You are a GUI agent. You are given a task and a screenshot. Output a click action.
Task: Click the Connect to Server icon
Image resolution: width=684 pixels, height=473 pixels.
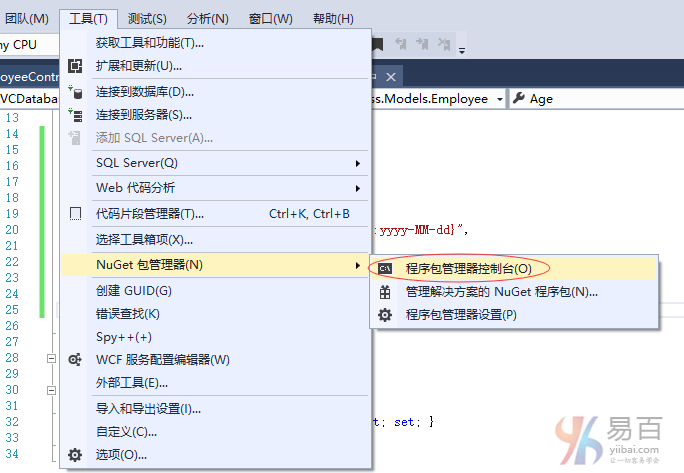(x=75, y=115)
